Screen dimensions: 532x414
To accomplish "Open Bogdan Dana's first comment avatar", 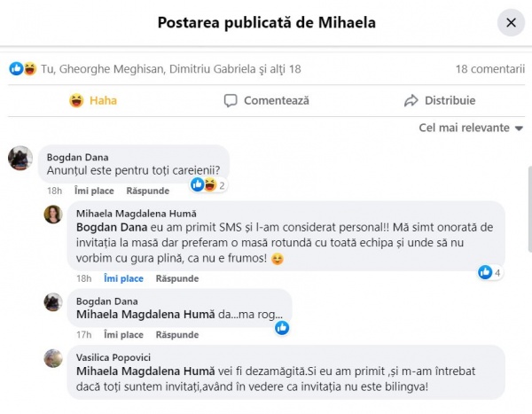I will (x=20, y=158).
